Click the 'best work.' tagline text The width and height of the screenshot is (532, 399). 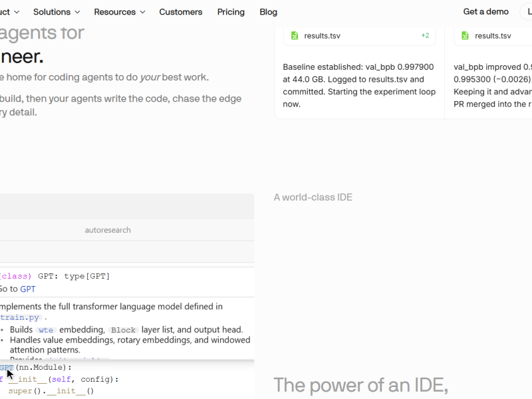point(186,77)
